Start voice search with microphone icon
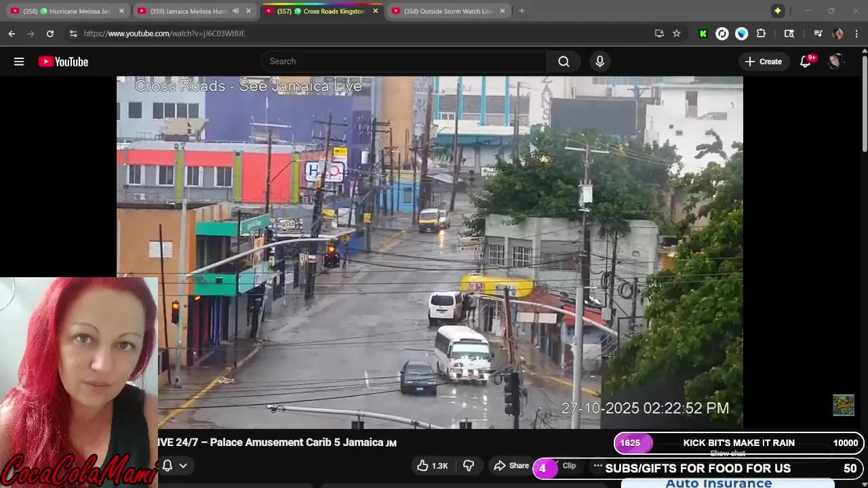Image resolution: width=868 pixels, height=488 pixels. coord(599,62)
